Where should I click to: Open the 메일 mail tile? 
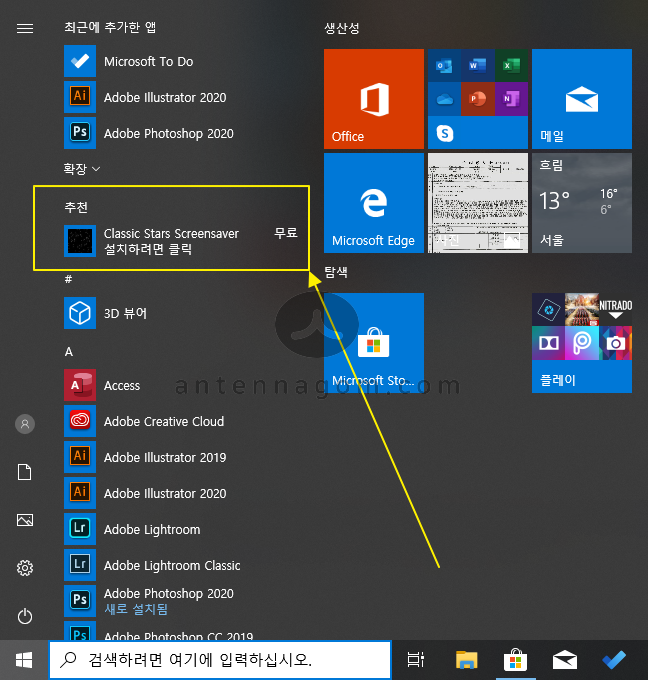582,99
